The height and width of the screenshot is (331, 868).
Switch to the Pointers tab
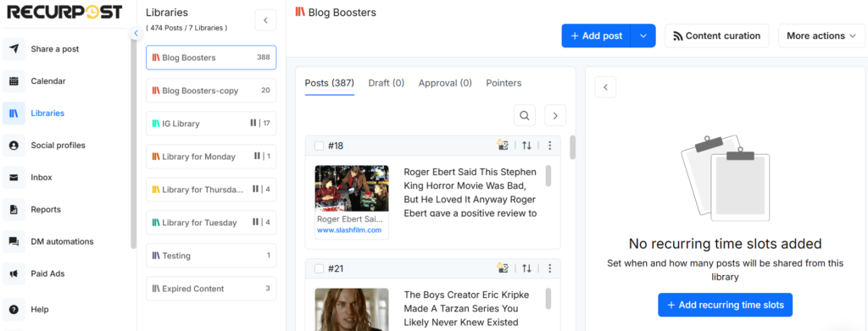(504, 84)
